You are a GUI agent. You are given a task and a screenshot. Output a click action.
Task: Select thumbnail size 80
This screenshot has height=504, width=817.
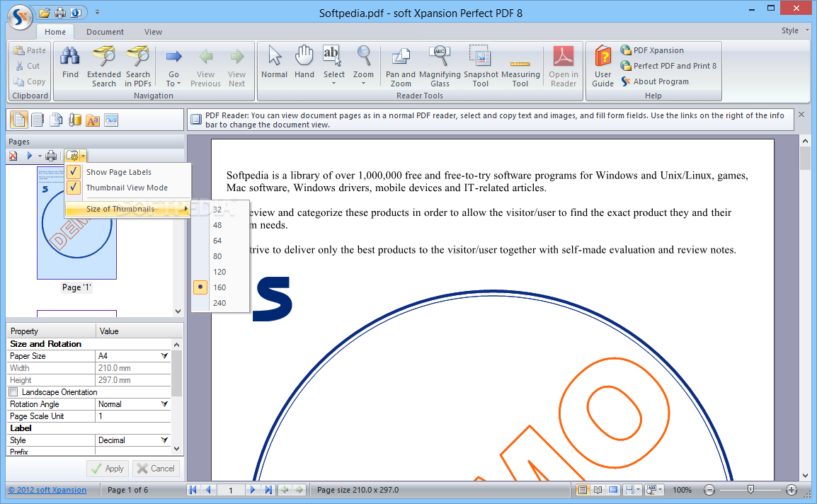[220, 256]
